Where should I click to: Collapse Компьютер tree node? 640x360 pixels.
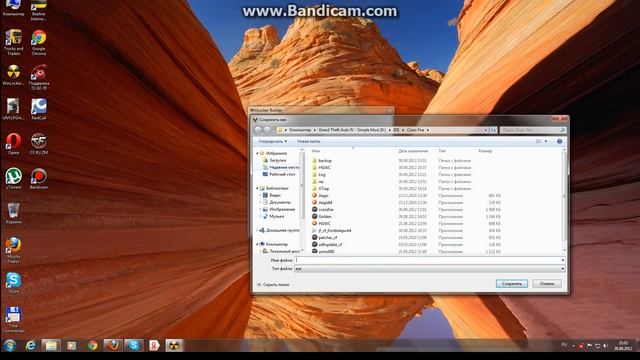[257, 244]
